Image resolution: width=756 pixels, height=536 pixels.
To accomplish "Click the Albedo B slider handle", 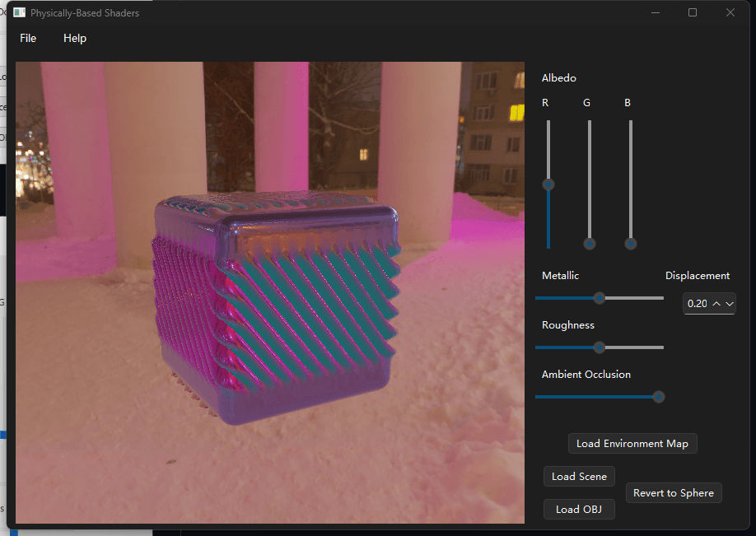I will 630,244.
